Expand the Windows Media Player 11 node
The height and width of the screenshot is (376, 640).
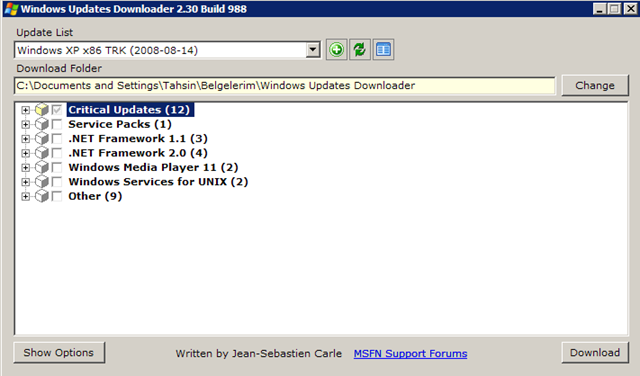(x=25, y=168)
